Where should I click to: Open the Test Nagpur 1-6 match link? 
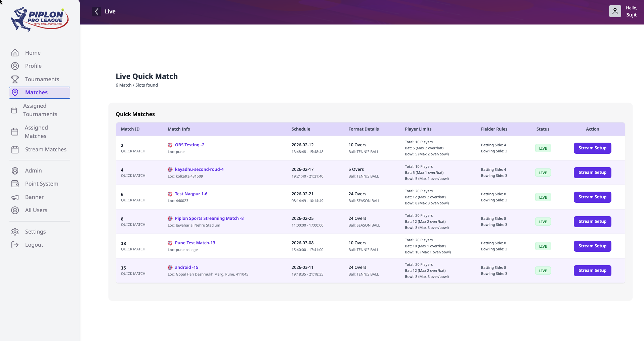pyautogui.click(x=191, y=194)
